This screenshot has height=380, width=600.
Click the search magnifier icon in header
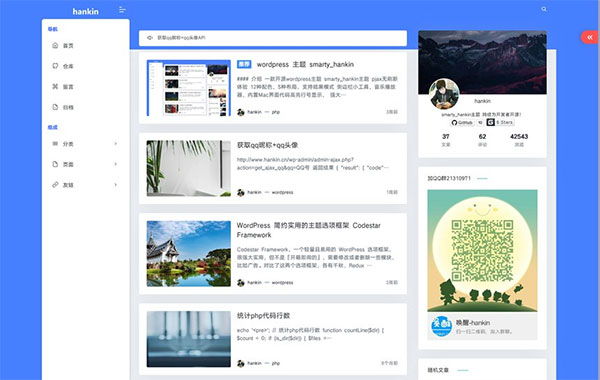pyautogui.click(x=544, y=9)
